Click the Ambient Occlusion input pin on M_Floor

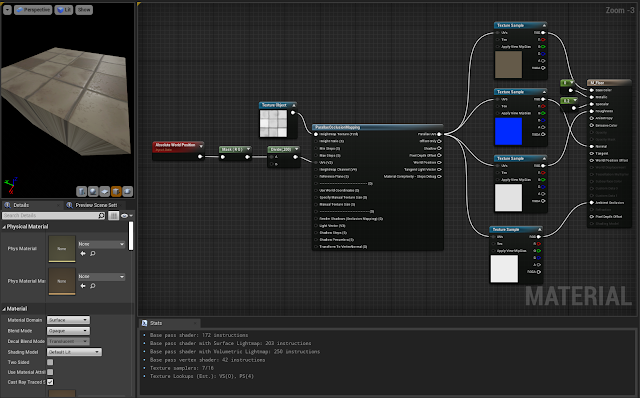pyautogui.click(x=591, y=202)
